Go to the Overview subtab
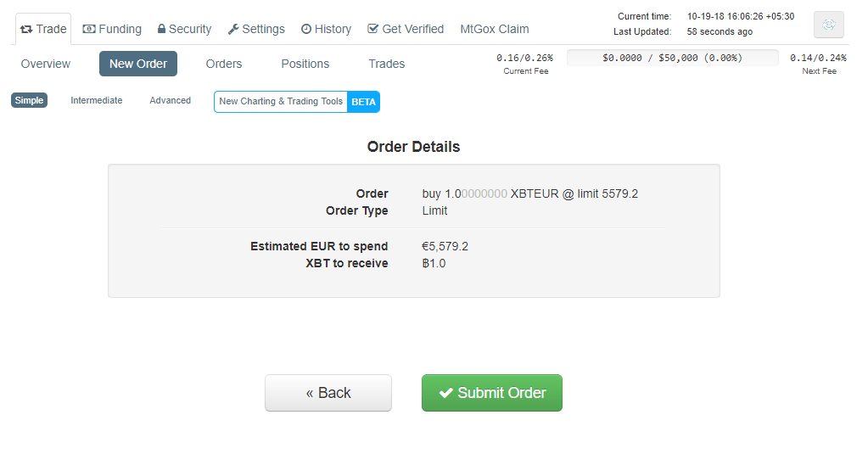The height and width of the screenshot is (454, 868). coord(46,64)
